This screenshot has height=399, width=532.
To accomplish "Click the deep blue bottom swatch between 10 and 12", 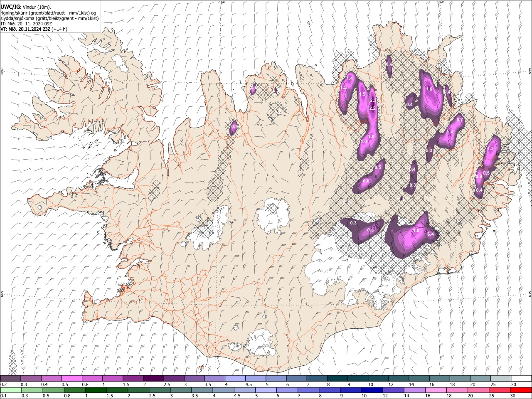I will tap(372, 390).
